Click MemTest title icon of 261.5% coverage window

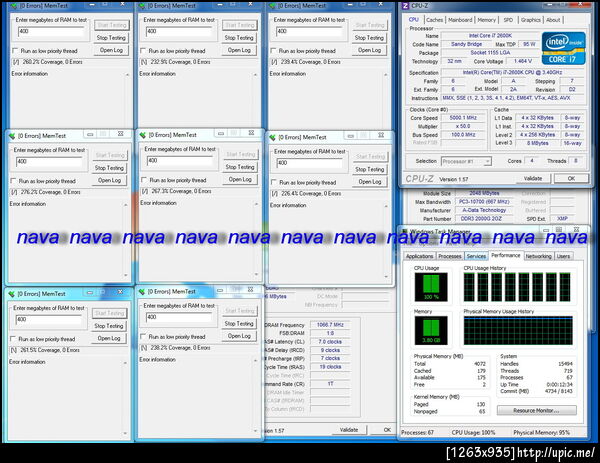(11, 294)
